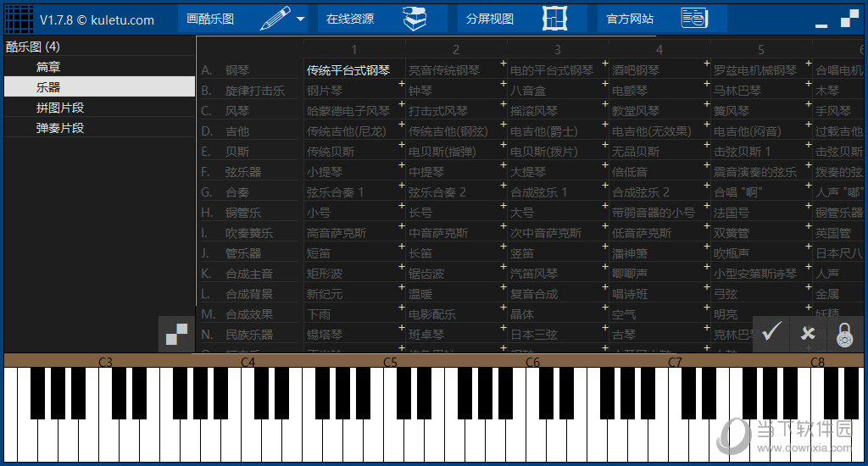Viewport: 868px width, 466px height.
Task: Click the books icon for 在线资源
Action: tap(415, 19)
